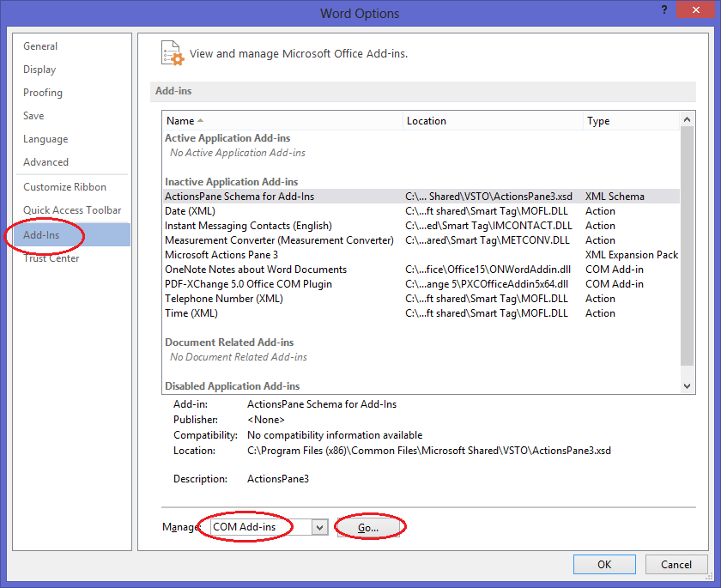Select the Telephone Number (XML) row

coord(421,299)
